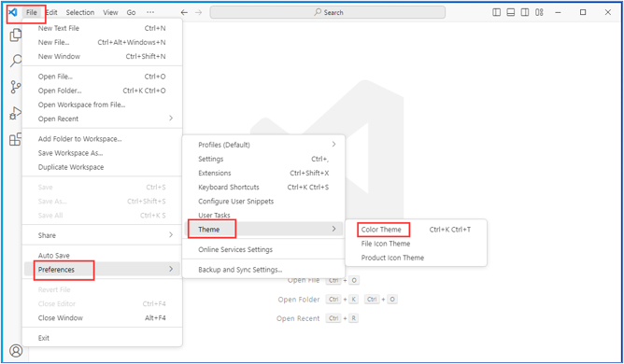Choose Exit from File menu
Screen dimensions: 624x364
point(102,338)
